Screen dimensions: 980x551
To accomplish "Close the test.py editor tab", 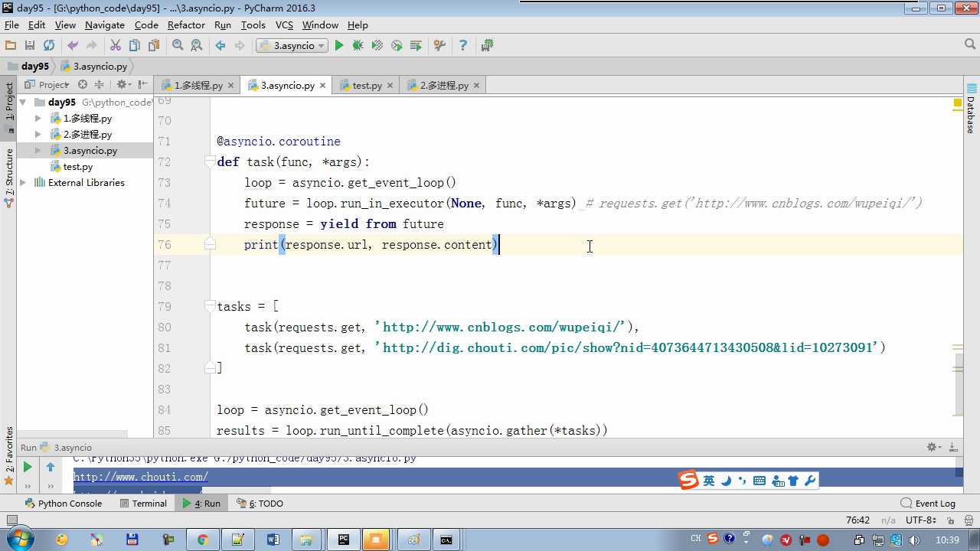I will pos(390,86).
